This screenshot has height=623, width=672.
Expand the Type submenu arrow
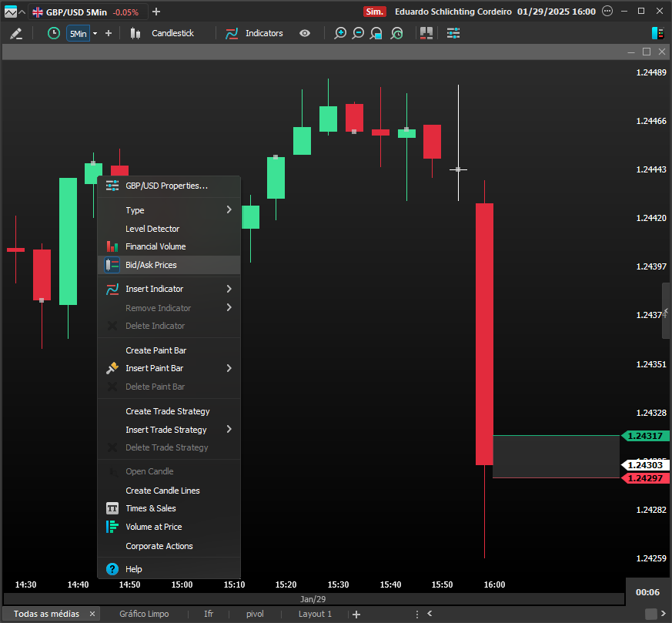tap(229, 210)
